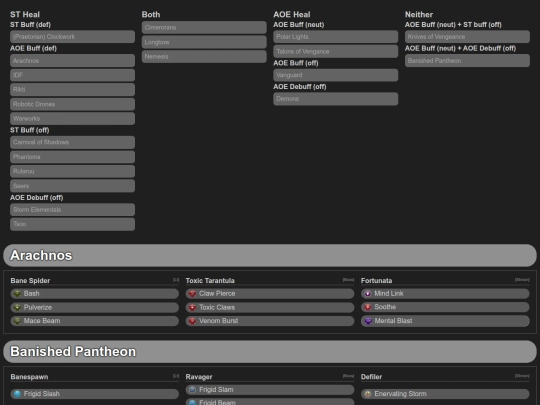Click the Mental Blast power icon
The image size is (540, 405).
click(x=368, y=321)
